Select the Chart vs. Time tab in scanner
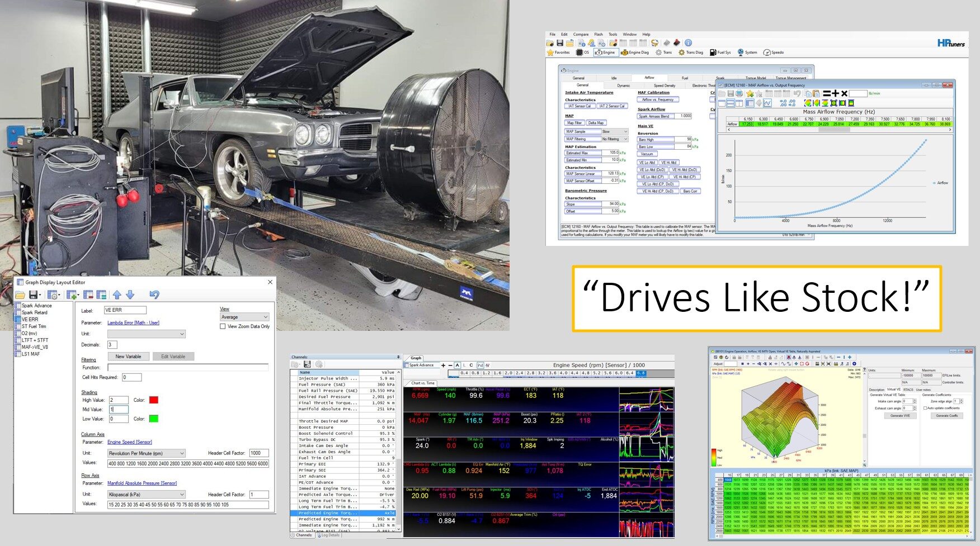This screenshot has height=546, width=980. pos(423,383)
